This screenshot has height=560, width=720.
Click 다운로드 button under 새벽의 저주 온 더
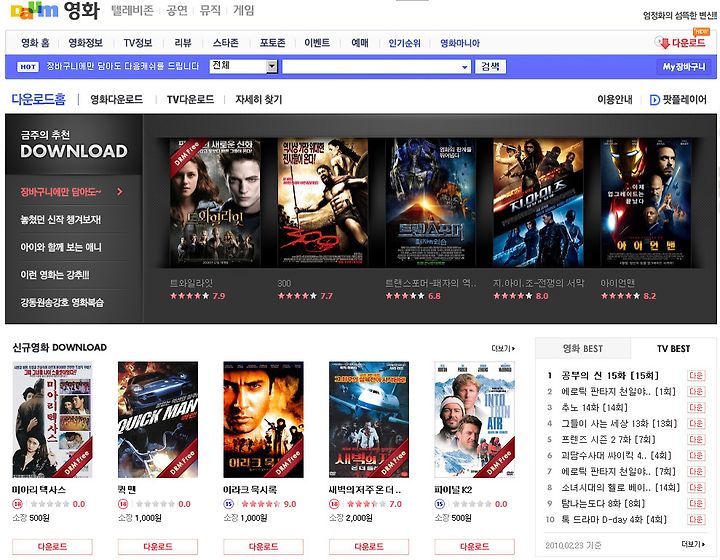coord(369,547)
